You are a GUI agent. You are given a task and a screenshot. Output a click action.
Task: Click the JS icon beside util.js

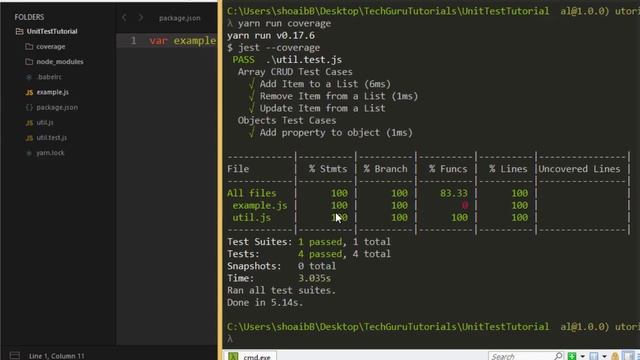(29, 123)
